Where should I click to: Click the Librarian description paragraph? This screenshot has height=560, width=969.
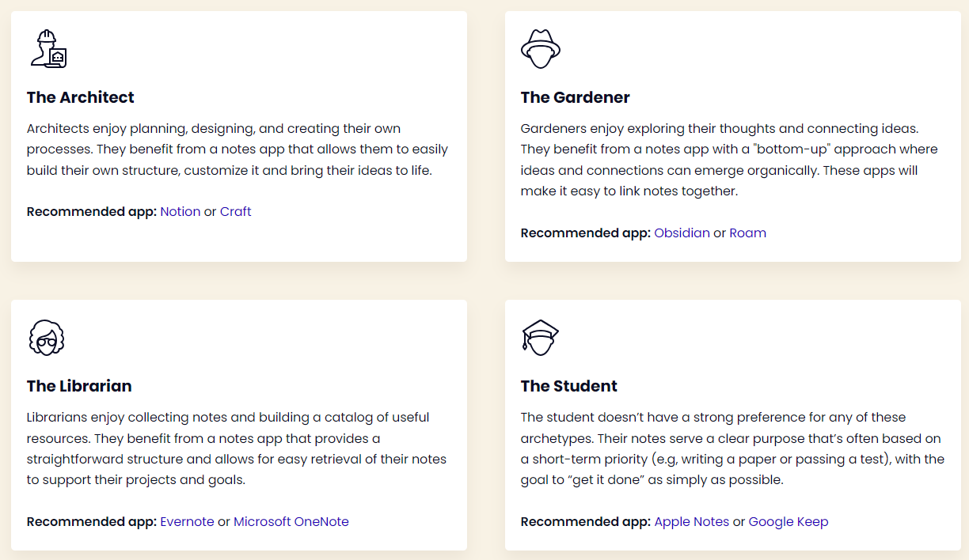(x=237, y=448)
